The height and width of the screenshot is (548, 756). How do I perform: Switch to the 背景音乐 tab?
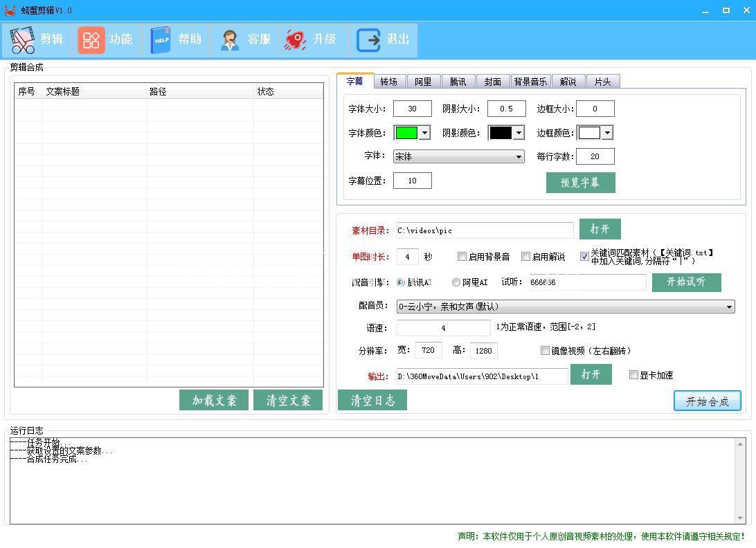pyautogui.click(x=530, y=82)
